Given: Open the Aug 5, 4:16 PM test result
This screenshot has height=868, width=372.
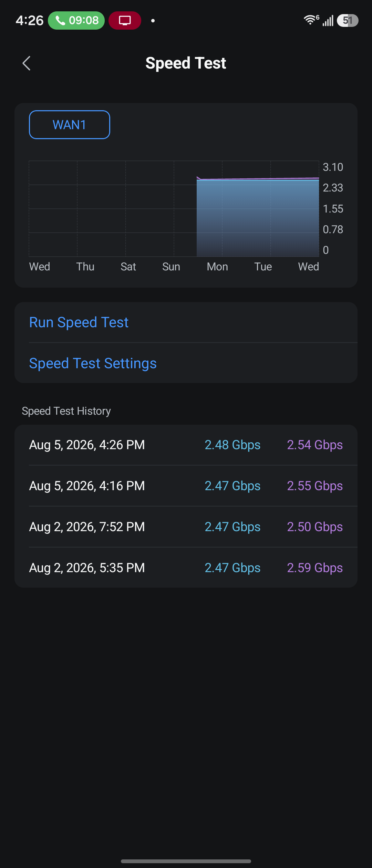Looking at the screenshot, I should [186, 486].
